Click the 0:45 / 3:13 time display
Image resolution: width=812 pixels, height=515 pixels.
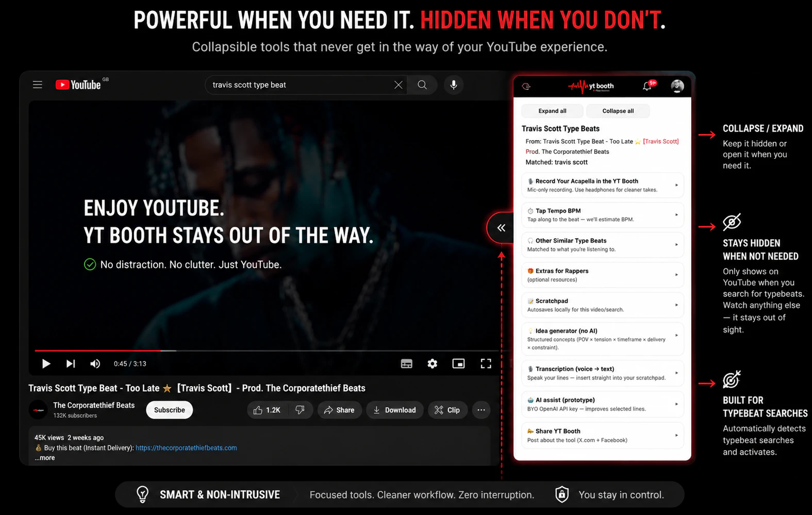(x=130, y=363)
